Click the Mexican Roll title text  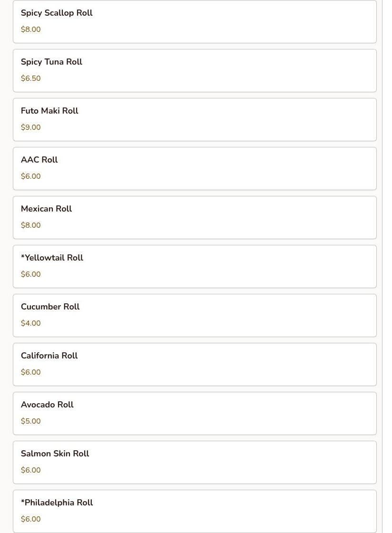click(46, 209)
